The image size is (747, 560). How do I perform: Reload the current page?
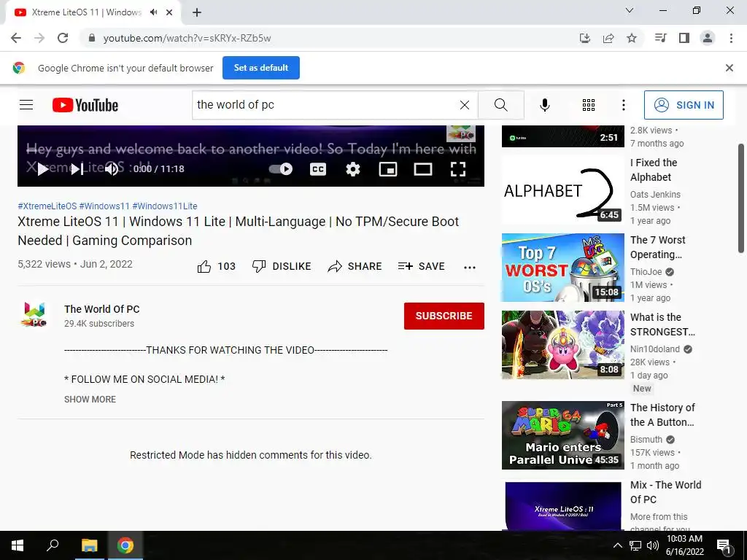63,38
